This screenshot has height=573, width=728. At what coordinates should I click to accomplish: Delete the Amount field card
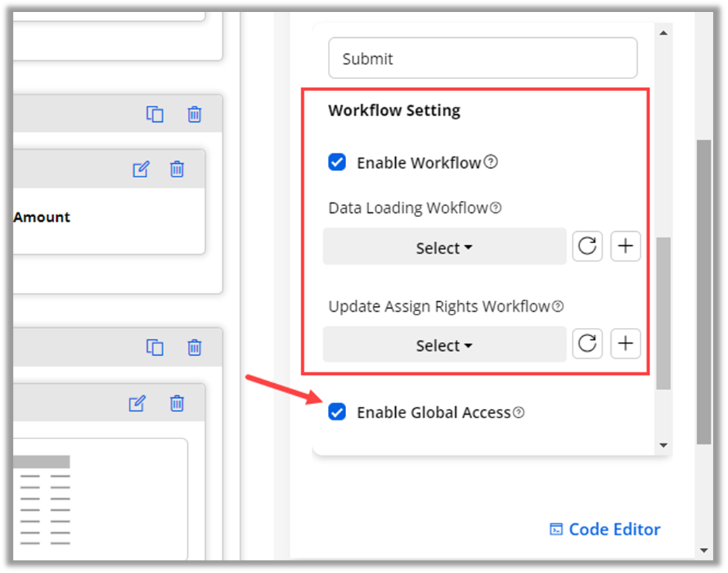click(x=177, y=169)
